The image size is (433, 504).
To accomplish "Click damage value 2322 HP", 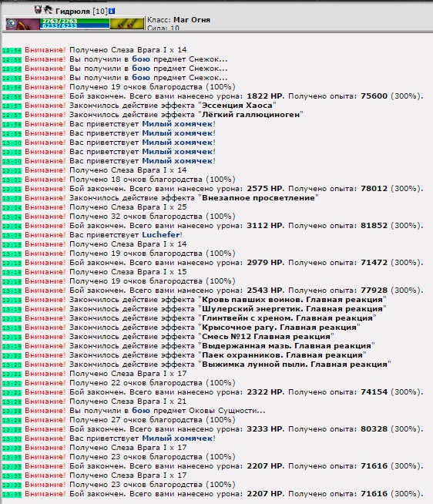I will 265,392.
